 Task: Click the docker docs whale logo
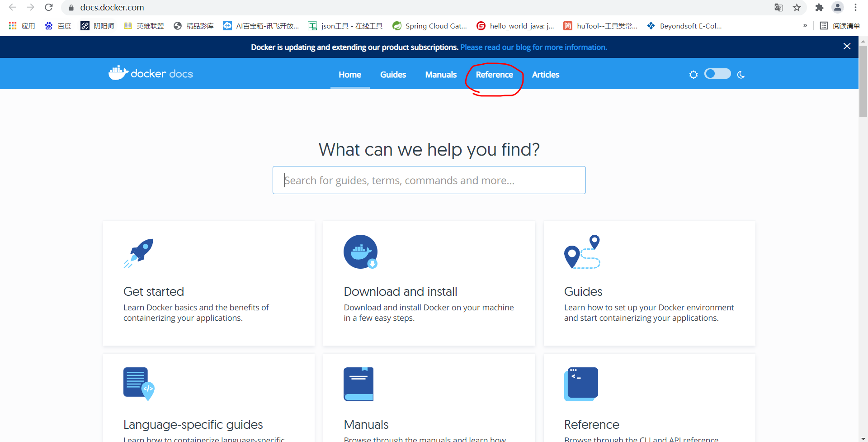tap(151, 73)
